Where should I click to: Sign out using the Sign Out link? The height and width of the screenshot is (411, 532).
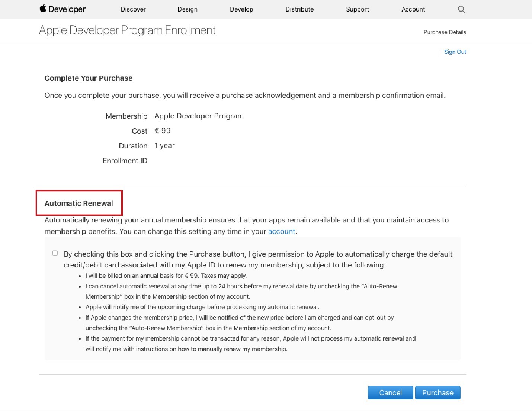pos(455,52)
